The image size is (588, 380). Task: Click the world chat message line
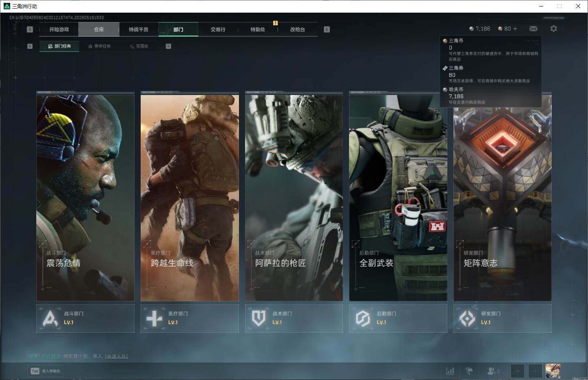tap(77, 356)
